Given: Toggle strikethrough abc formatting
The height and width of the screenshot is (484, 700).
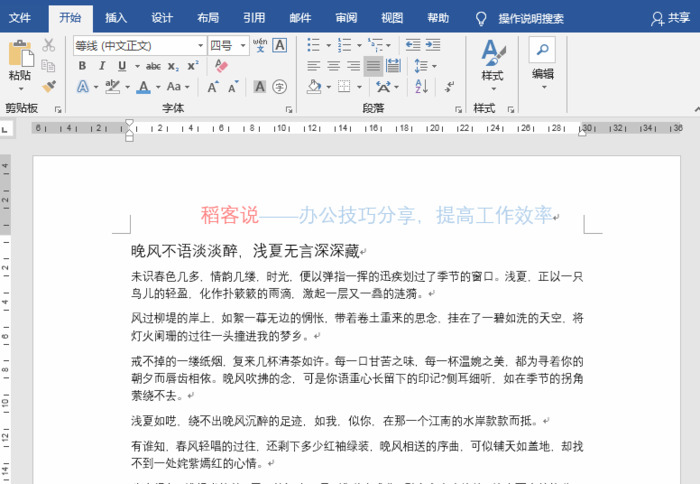Looking at the screenshot, I should [153, 67].
